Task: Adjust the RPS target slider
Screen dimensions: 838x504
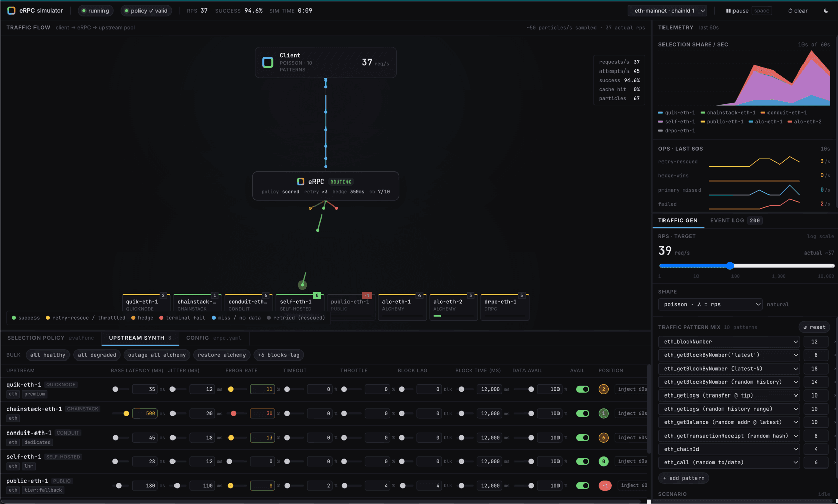Action: [x=747, y=266]
